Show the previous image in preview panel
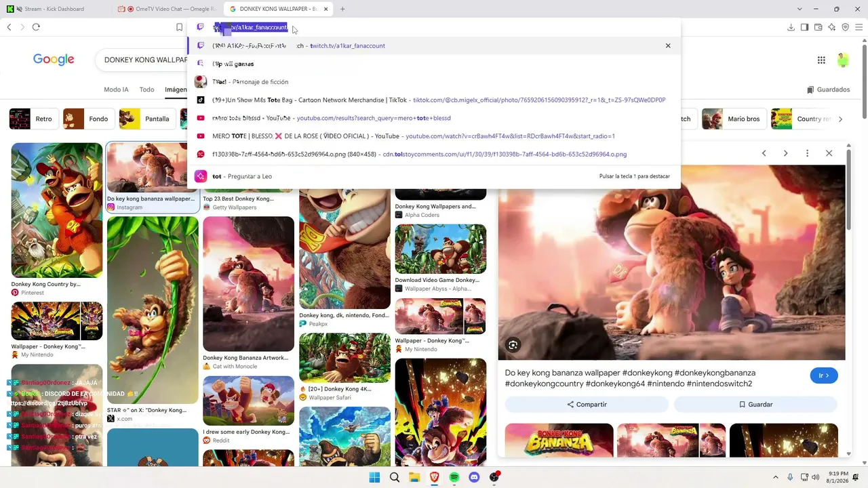 [x=764, y=153]
